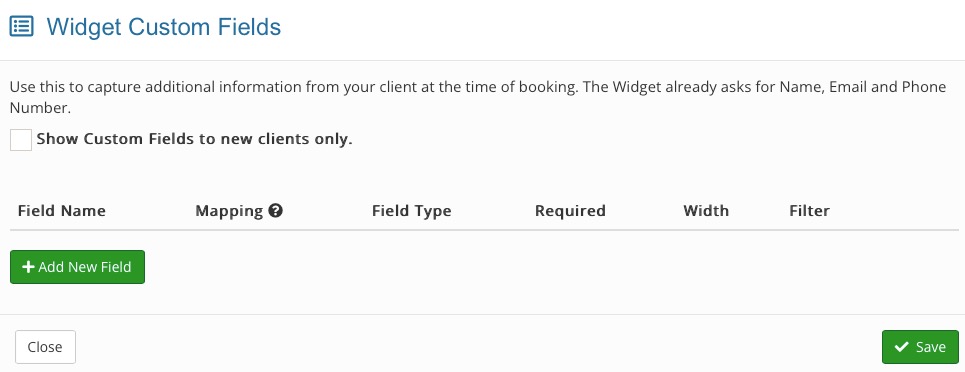The height and width of the screenshot is (372, 965).
Task: Close the Widget Custom Fields dialog
Action: click(x=45, y=347)
